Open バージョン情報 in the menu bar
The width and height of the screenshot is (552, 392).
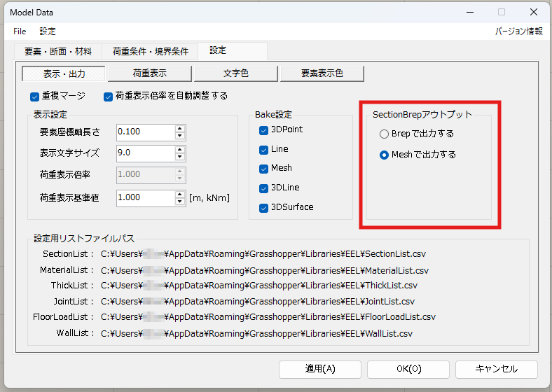pyautogui.click(x=518, y=31)
